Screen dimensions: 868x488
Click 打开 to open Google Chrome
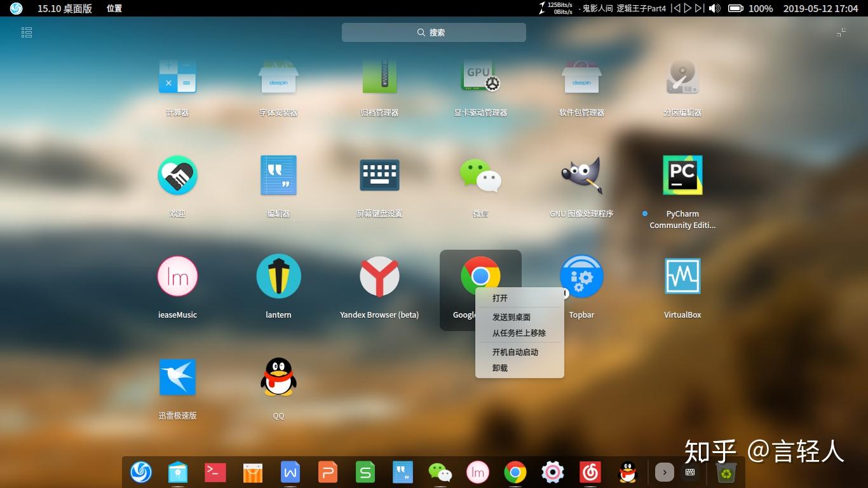500,297
